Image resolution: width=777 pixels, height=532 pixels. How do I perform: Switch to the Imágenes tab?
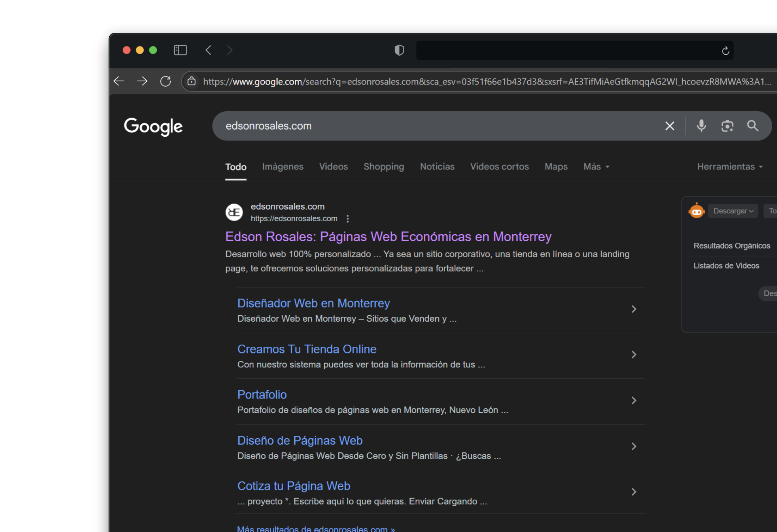(282, 167)
